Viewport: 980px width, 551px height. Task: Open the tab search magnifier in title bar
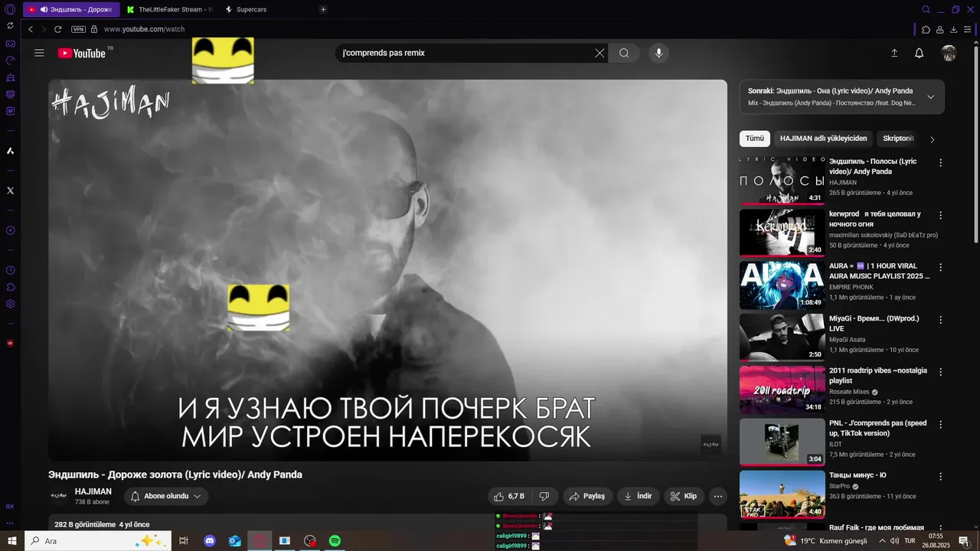point(926,10)
